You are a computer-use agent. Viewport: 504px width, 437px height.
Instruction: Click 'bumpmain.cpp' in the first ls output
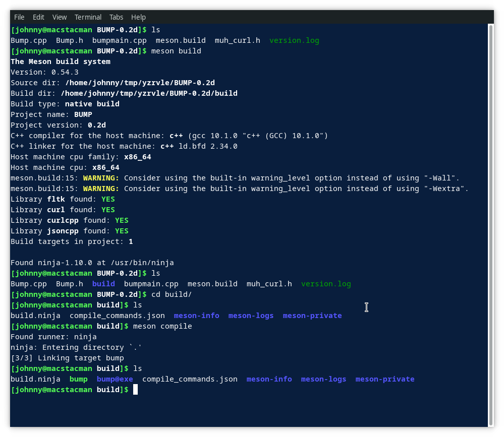click(120, 40)
